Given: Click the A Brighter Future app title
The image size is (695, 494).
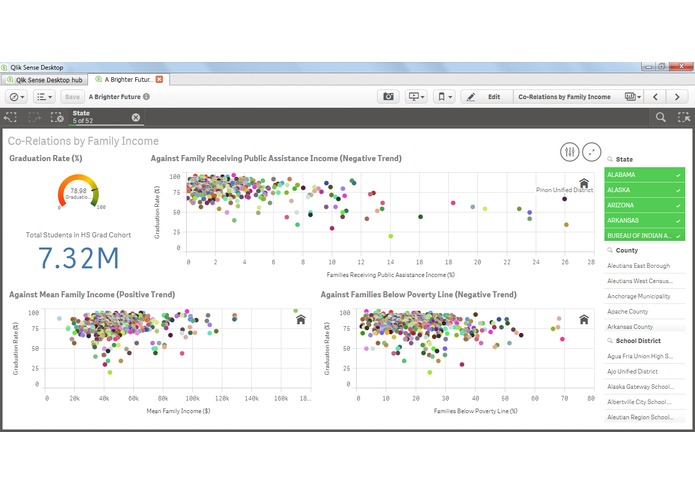Looking at the screenshot, I should [114, 97].
